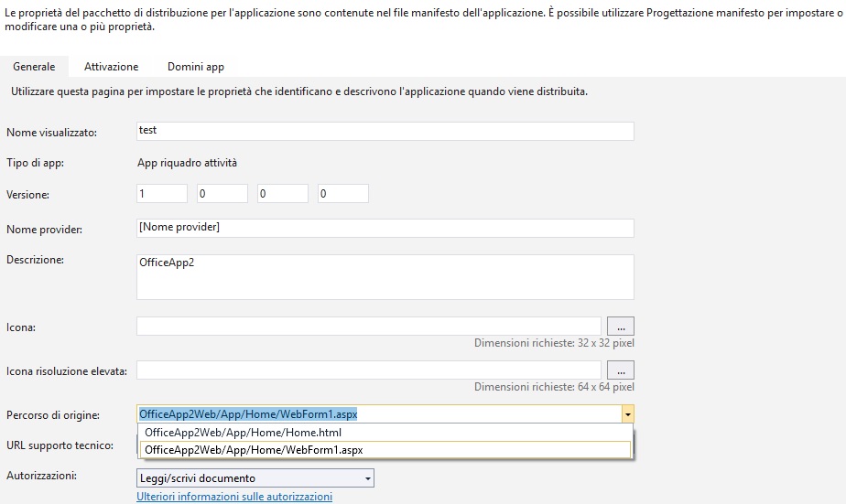Viewport: 846px width, 504px height.
Task: Browse for Icona file with ellipsis button
Action: click(x=621, y=327)
